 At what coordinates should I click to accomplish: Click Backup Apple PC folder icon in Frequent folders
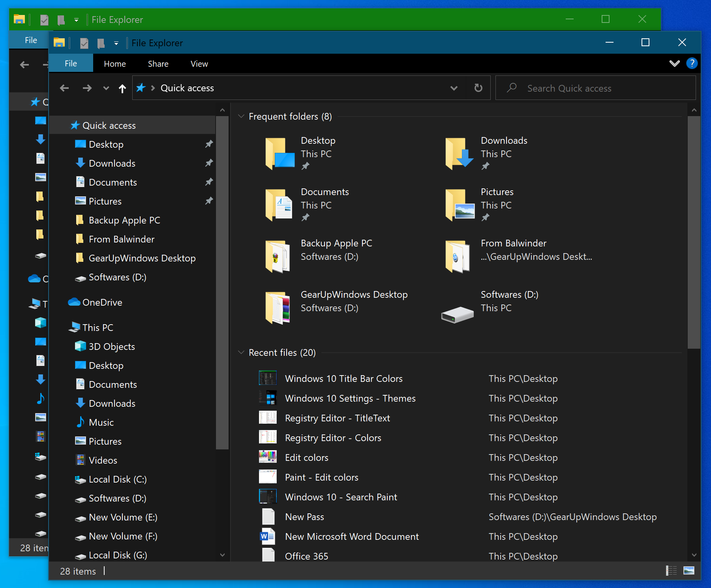pyautogui.click(x=278, y=256)
